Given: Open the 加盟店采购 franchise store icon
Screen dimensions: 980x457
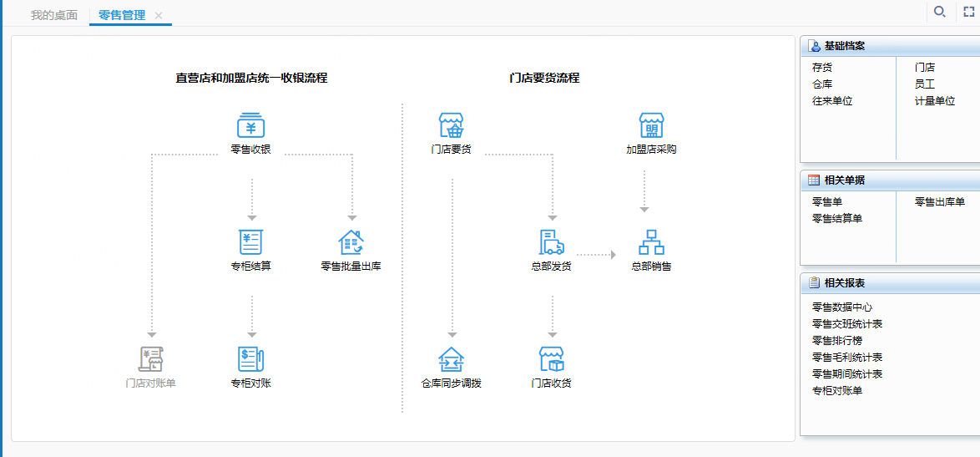Looking at the screenshot, I should point(651,125).
